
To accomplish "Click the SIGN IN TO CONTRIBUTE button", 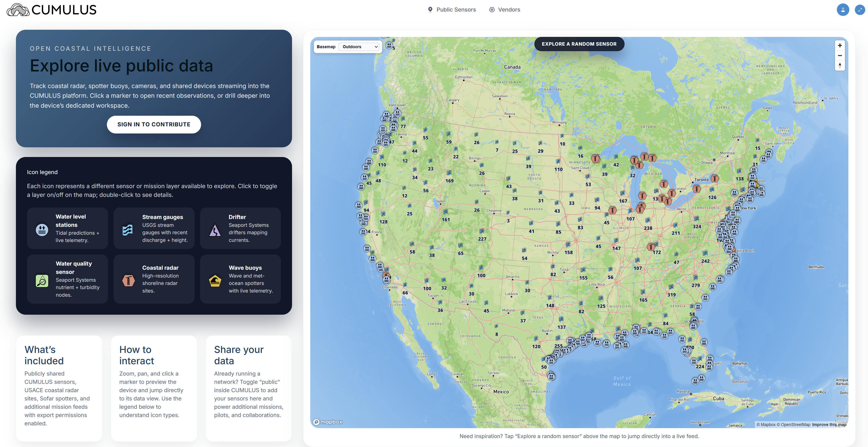I will coord(154,124).
